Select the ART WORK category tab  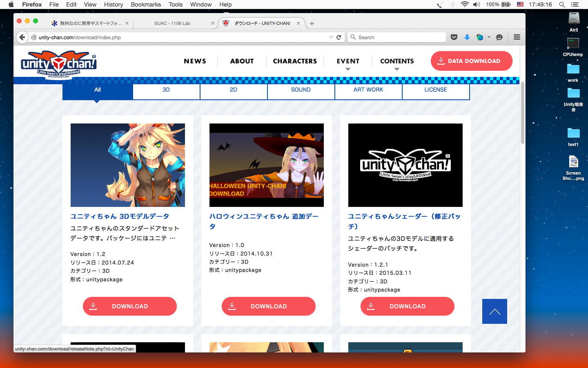tap(368, 91)
